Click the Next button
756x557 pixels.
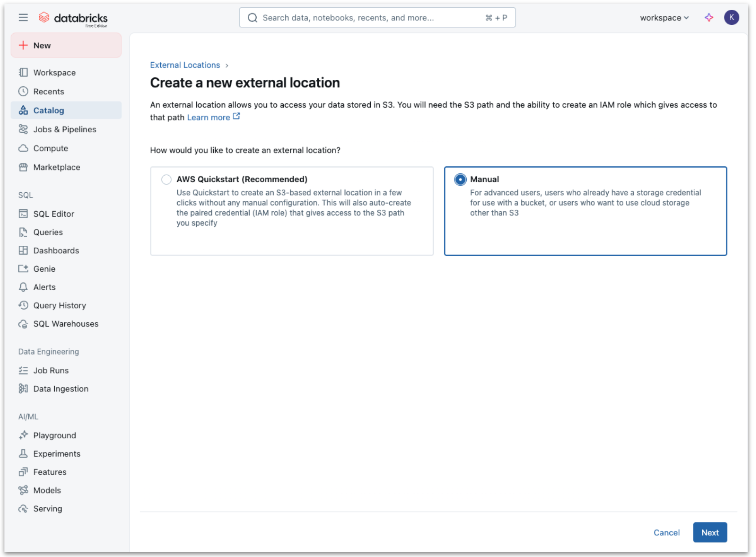[x=710, y=532]
